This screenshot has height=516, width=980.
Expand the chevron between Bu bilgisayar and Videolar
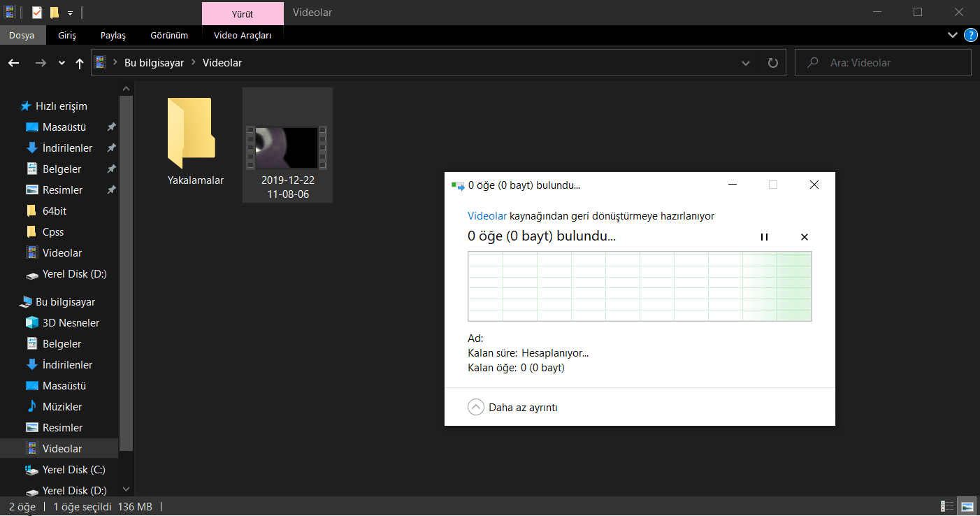pos(194,63)
